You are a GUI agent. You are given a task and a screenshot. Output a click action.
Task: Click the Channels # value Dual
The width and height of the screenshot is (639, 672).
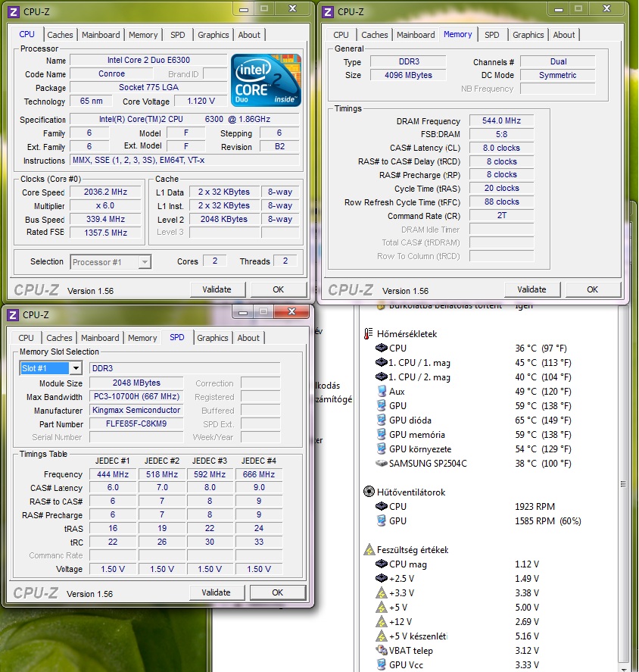[x=558, y=61]
